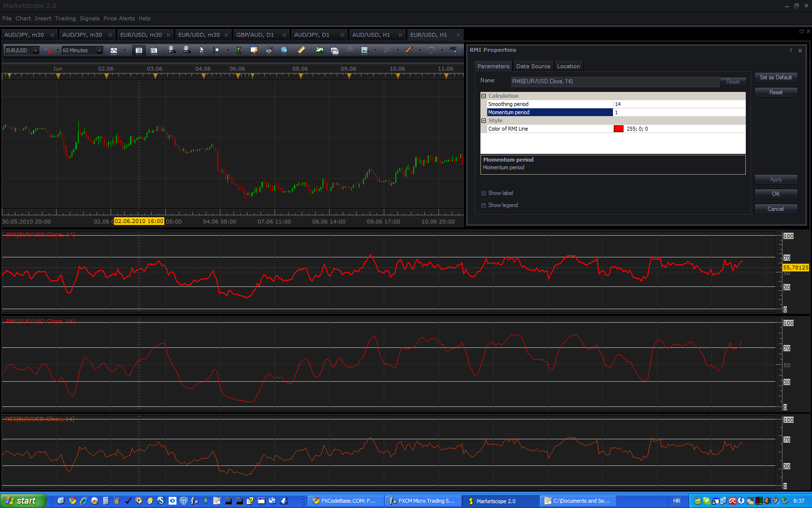The width and height of the screenshot is (812, 508).
Task: Switch to the Location tab
Action: (x=568, y=66)
